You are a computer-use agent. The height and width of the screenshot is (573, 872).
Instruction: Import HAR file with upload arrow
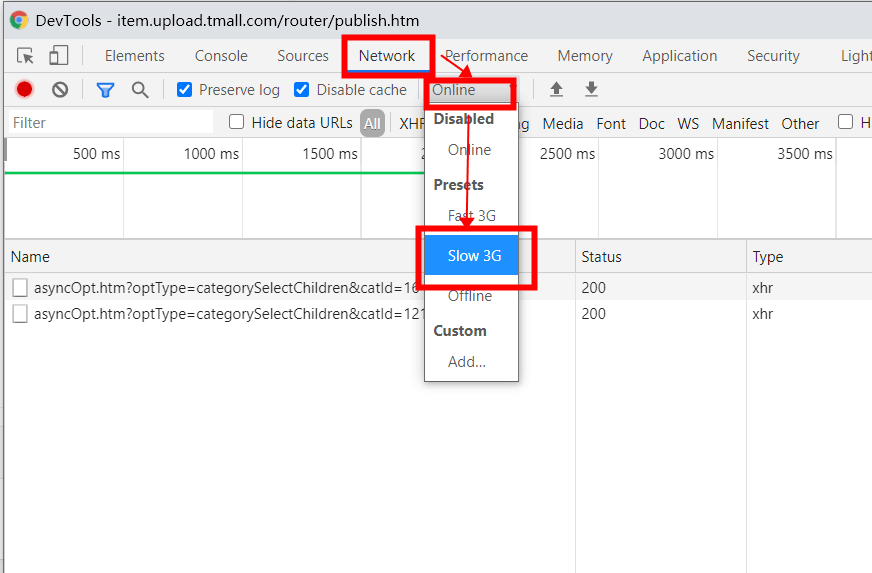556,89
